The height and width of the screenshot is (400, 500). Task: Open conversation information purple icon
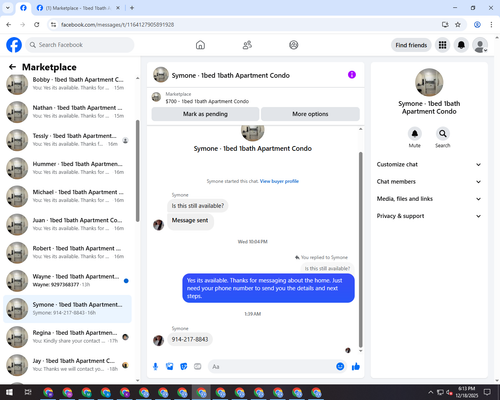click(x=352, y=75)
